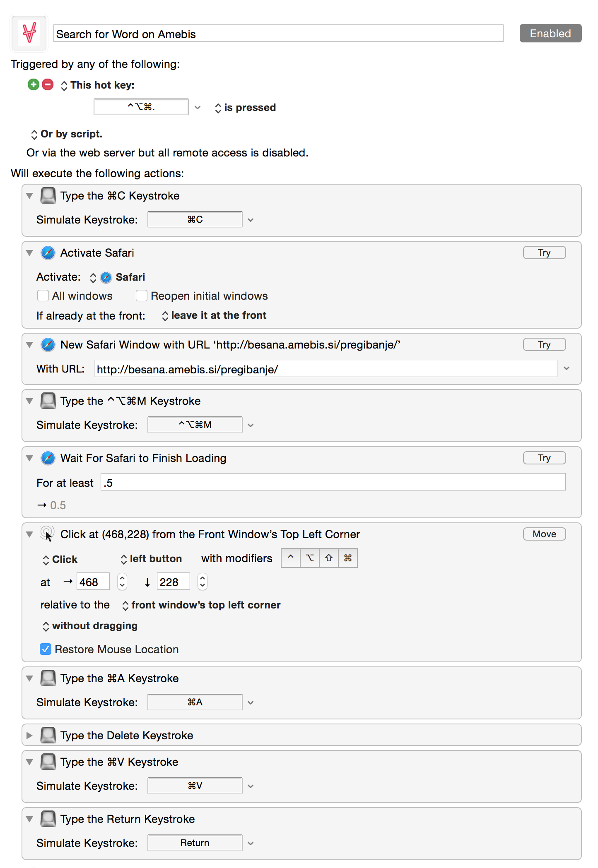Screen dimensions: 598x868
Task: Click the macro icon next to the name
Action: point(29,33)
